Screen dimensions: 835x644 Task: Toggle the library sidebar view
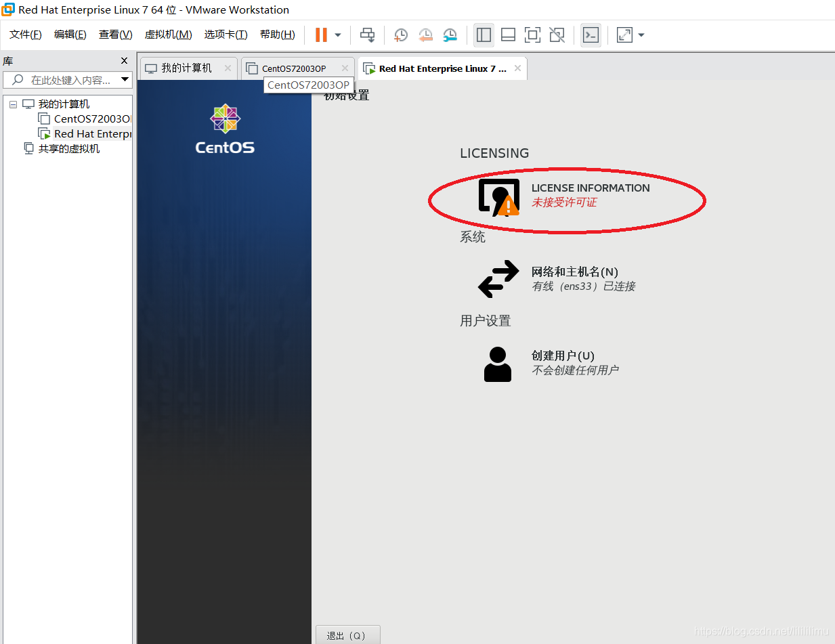[484, 35]
